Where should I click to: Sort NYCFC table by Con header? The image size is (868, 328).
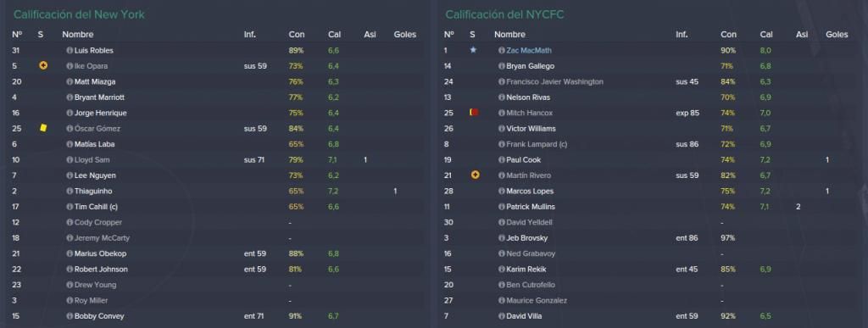[728, 34]
